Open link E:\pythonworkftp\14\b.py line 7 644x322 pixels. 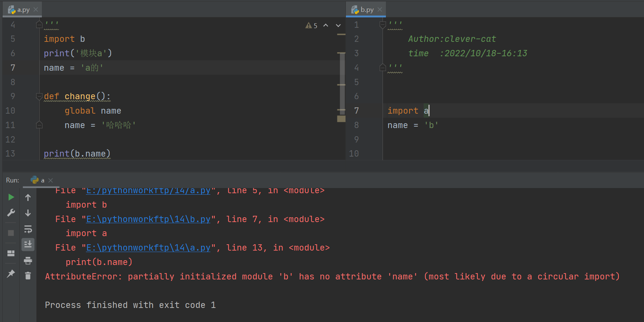[148, 219]
